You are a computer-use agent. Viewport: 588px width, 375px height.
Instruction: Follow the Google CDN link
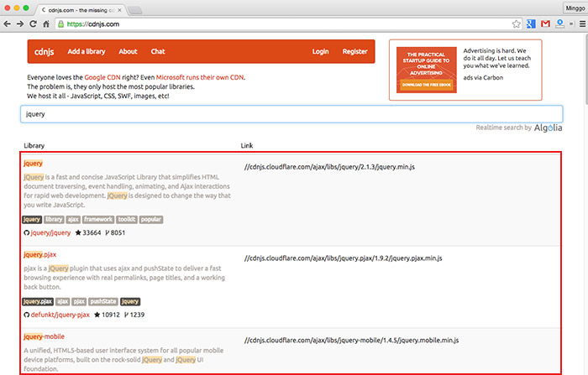102,77
